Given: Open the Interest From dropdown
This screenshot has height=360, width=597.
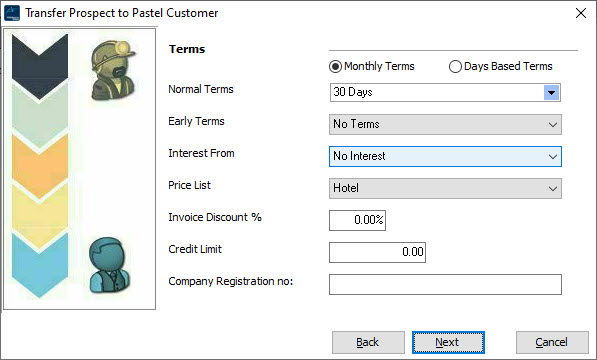Looking at the screenshot, I should point(445,156).
